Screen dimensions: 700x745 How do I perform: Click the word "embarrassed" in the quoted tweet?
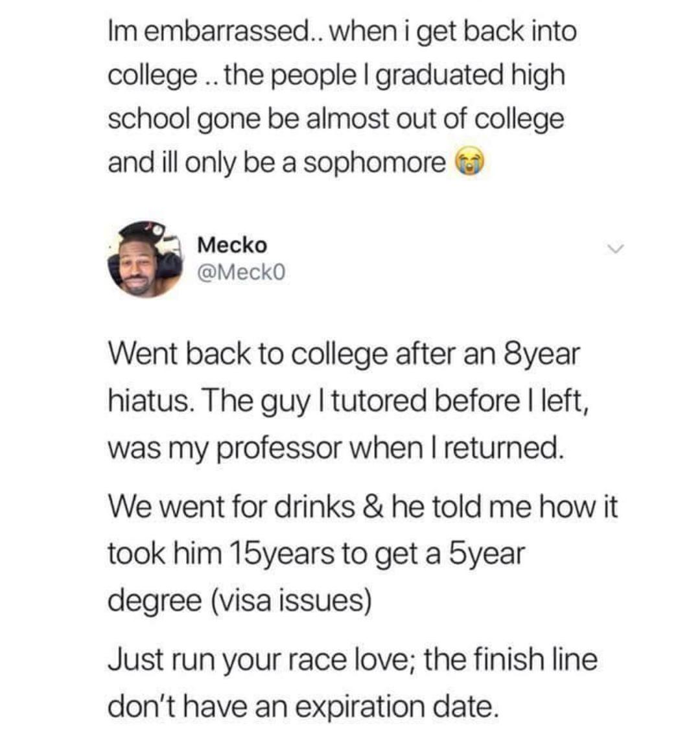pyautogui.click(x=228, y=32)
